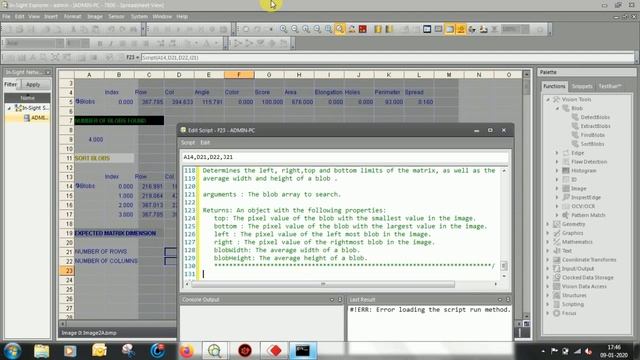Click the NUMBER OF ROWS label cell
Screen dimensions: 640x360
tap(101, 251)
